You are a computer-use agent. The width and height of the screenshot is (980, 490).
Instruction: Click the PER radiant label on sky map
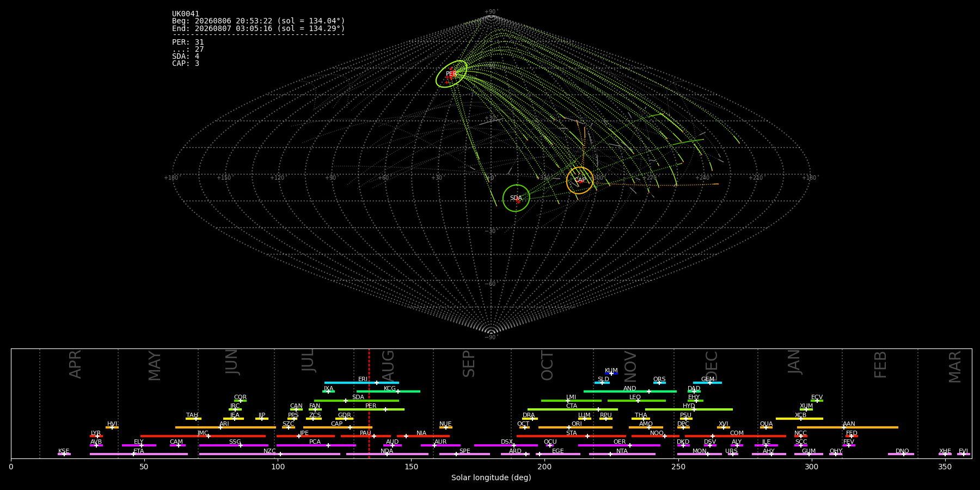451,74
